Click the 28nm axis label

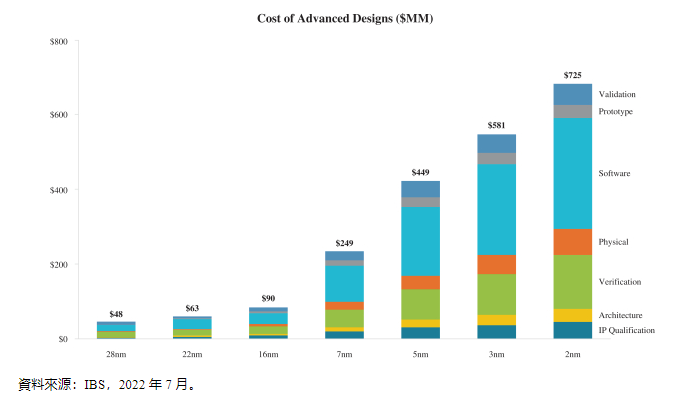[x=116, y=354]
